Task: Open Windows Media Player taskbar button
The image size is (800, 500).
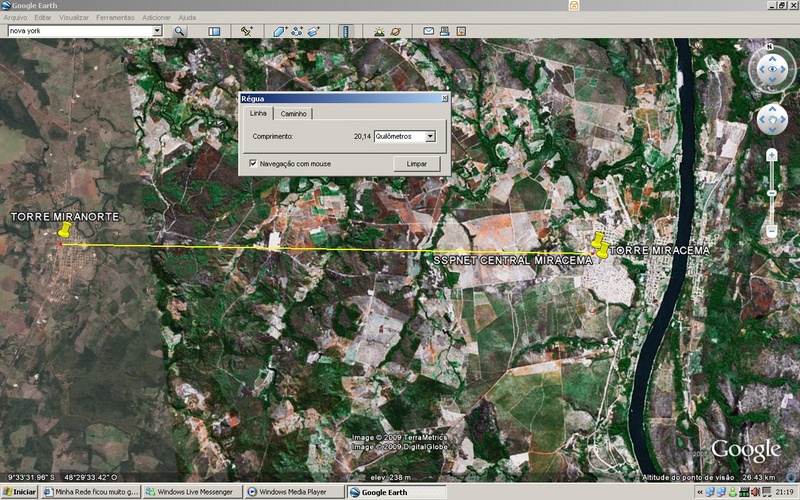Action: 294,492
